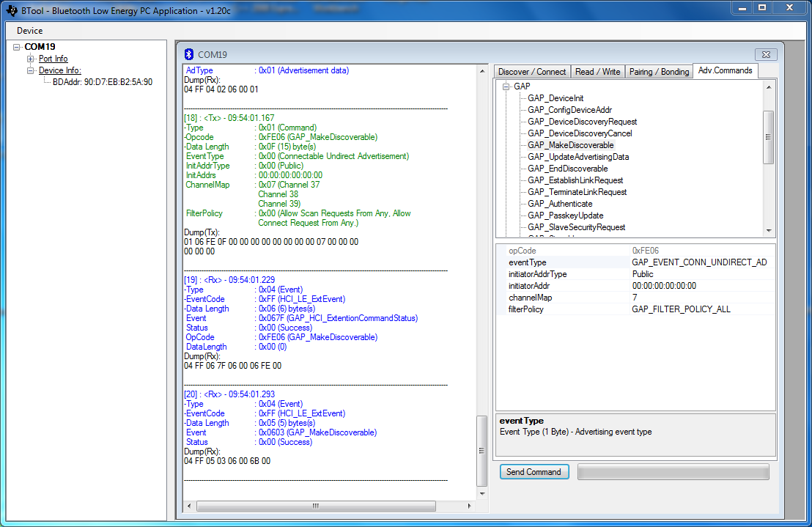Edit initiatorAddr value field

701,286
